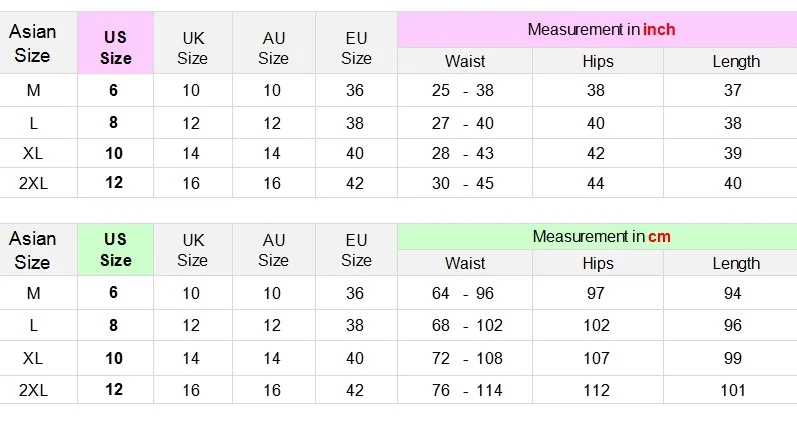Click the Asian Size header in the inch table

(x=33, y=43)
